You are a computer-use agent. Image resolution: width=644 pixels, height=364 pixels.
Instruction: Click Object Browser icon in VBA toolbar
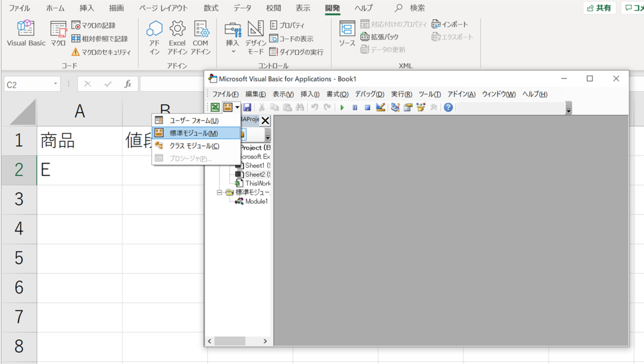pyautogui.click(x=421, y=107)
